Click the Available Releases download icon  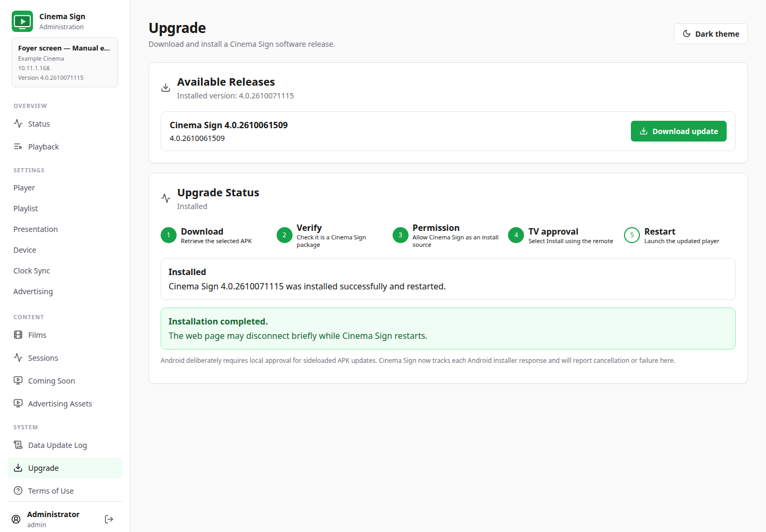(166, 87)
